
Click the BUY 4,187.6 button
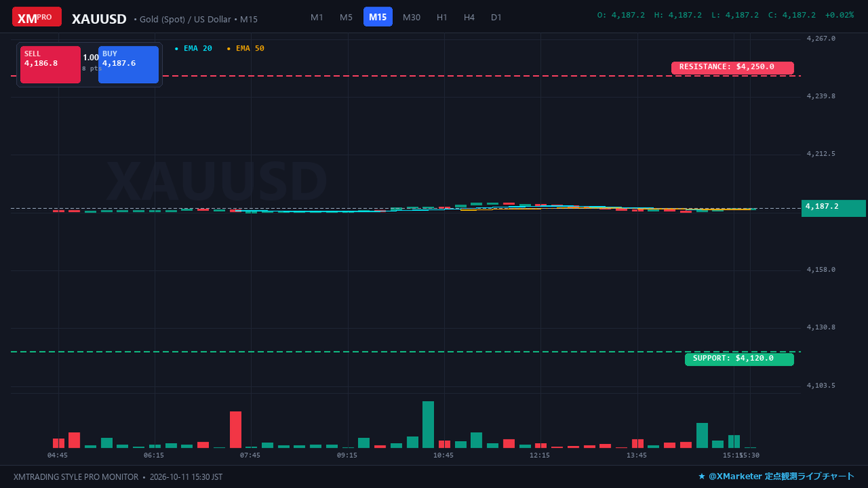pyautogui.click(x=128, y=65)
